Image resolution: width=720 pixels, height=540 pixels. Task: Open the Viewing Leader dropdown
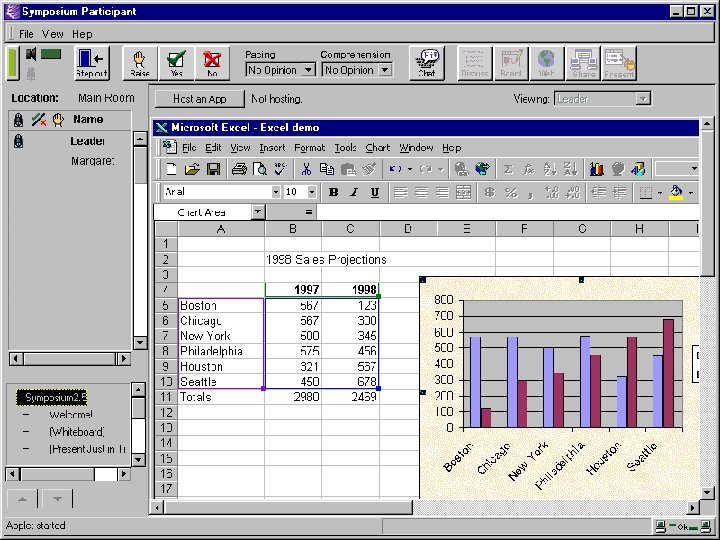(643, 99)
